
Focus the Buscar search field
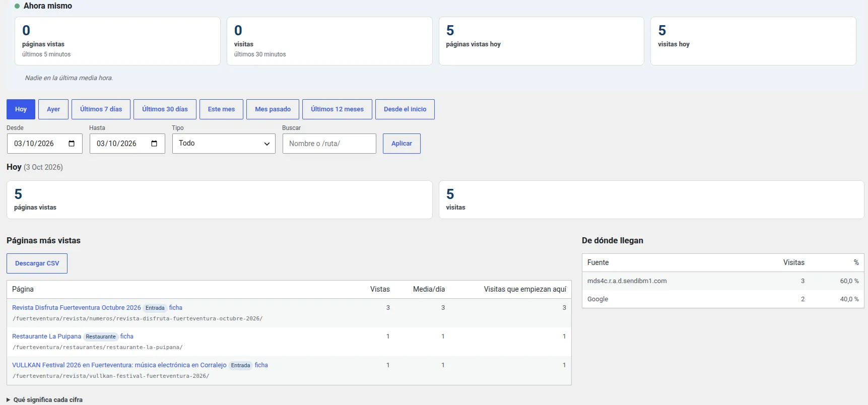(329, 144)
